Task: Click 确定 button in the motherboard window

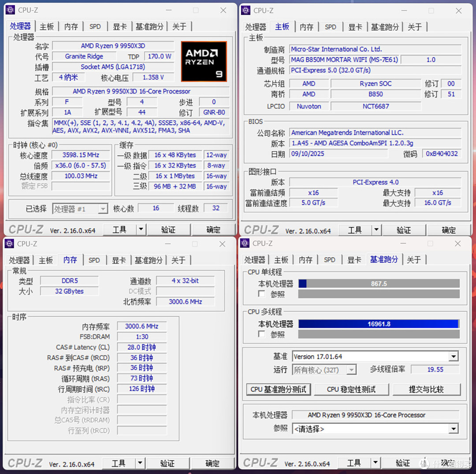Action: click(x=449, y=230)
